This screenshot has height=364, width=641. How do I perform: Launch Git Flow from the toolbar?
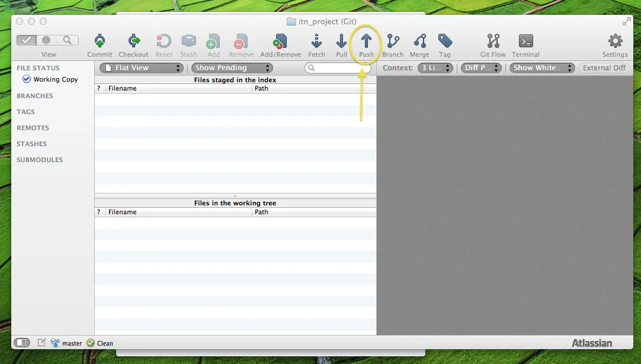coord(493,41)
